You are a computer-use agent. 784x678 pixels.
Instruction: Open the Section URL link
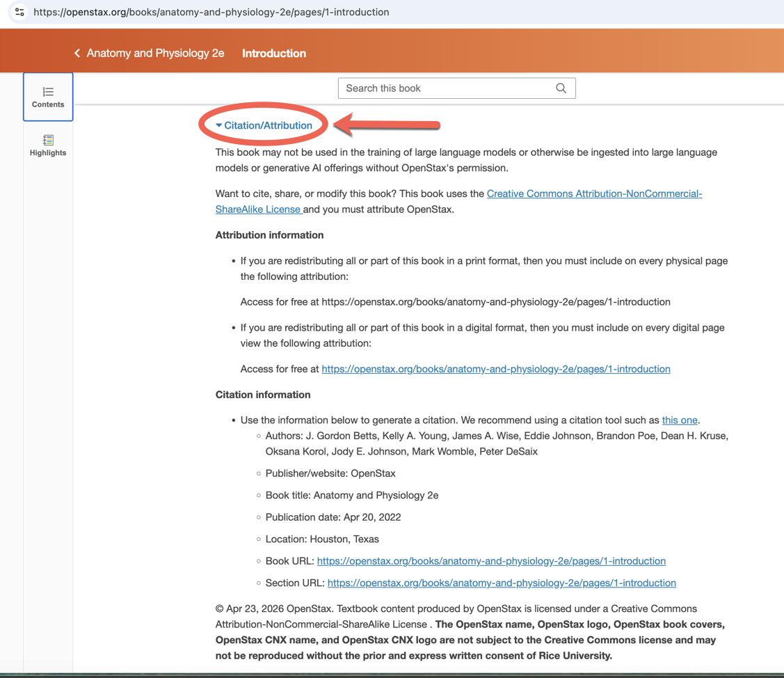point(502,583)
